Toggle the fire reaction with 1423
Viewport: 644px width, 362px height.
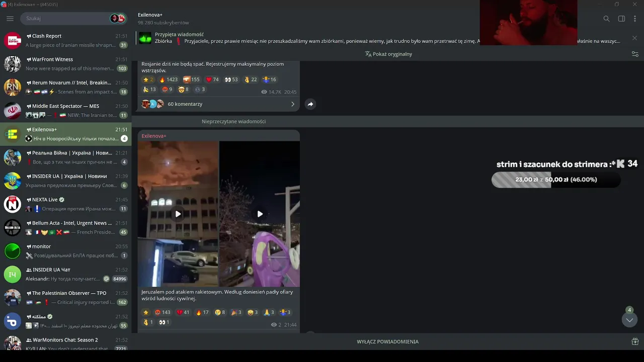tap(169, 79)
